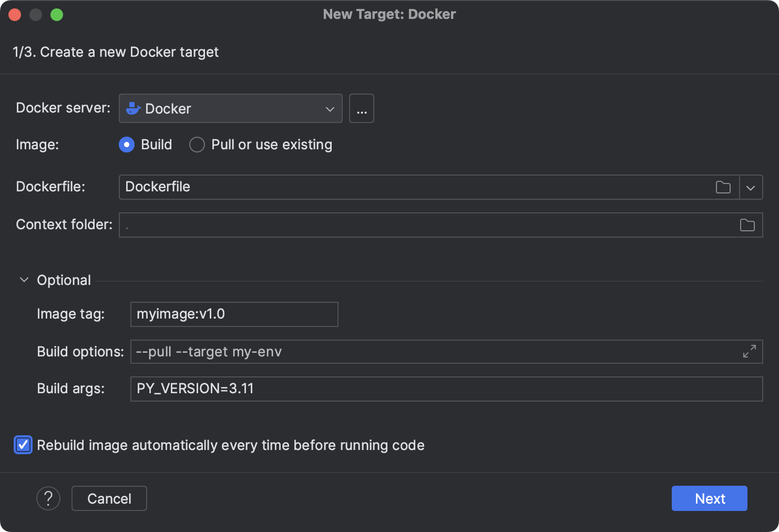Browse for a Dockerfile using the folder icon
The height and width of the screenshot is (532, 779).
(x=723, y=187)
